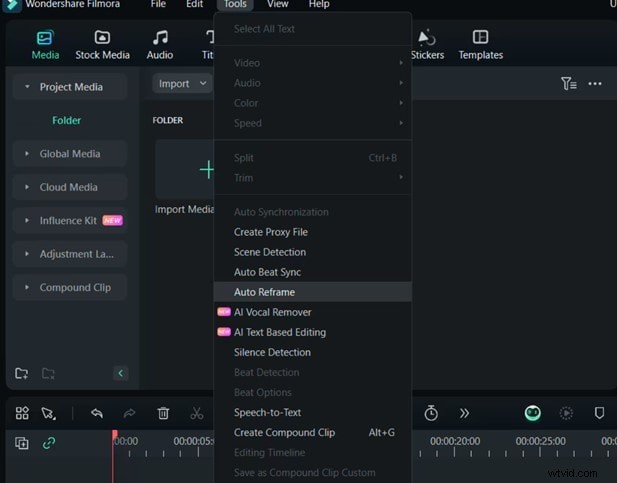Screen dimensions: 617x483
Task: Toggle the timeline link chain icon
Action: pyautogui.click(x=49, y=443)
